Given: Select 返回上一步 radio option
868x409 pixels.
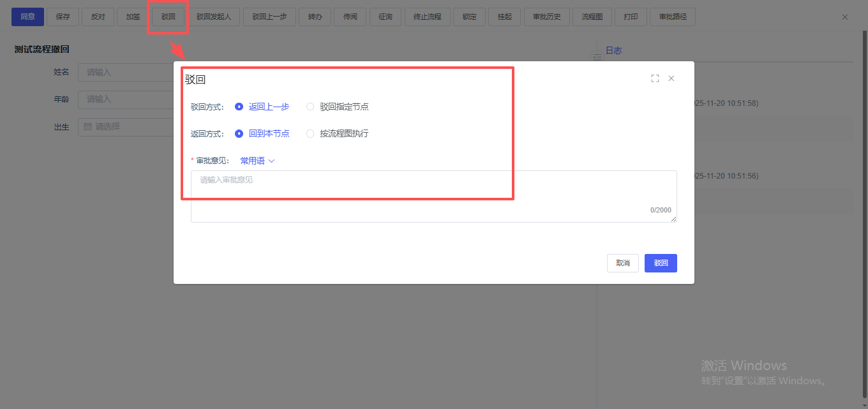Looking at the screenshot, I should pos(239,107).
